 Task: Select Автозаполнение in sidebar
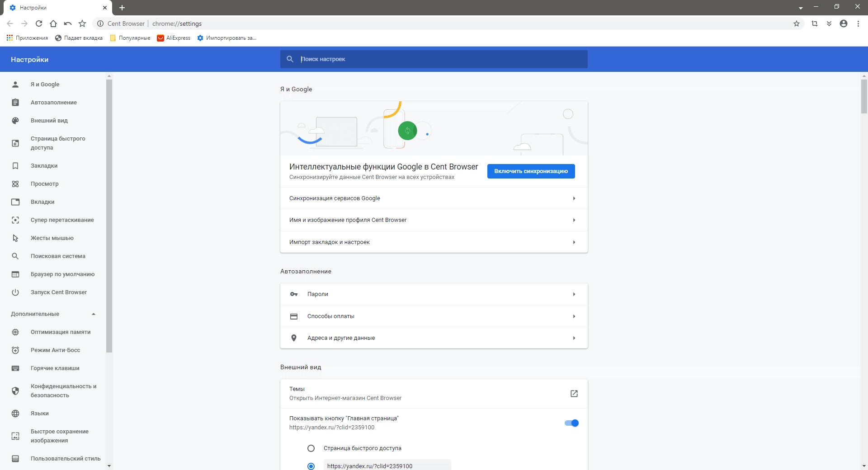coord(53,103)
